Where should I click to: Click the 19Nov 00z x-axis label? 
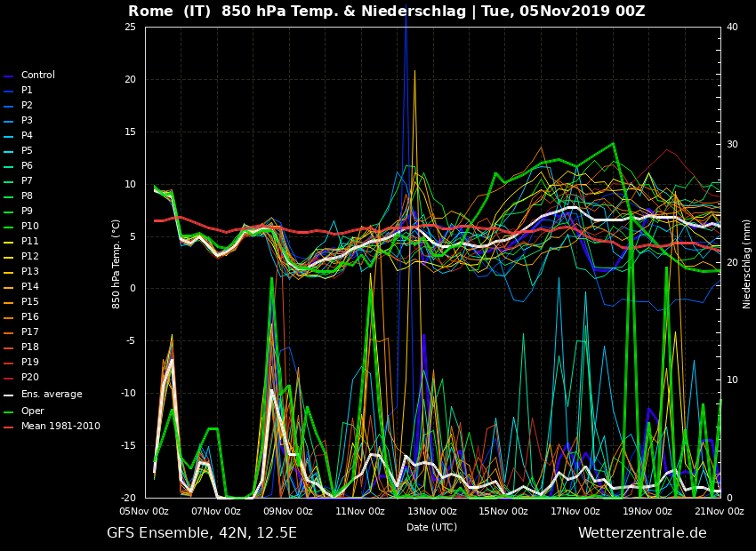coord(647,511)
